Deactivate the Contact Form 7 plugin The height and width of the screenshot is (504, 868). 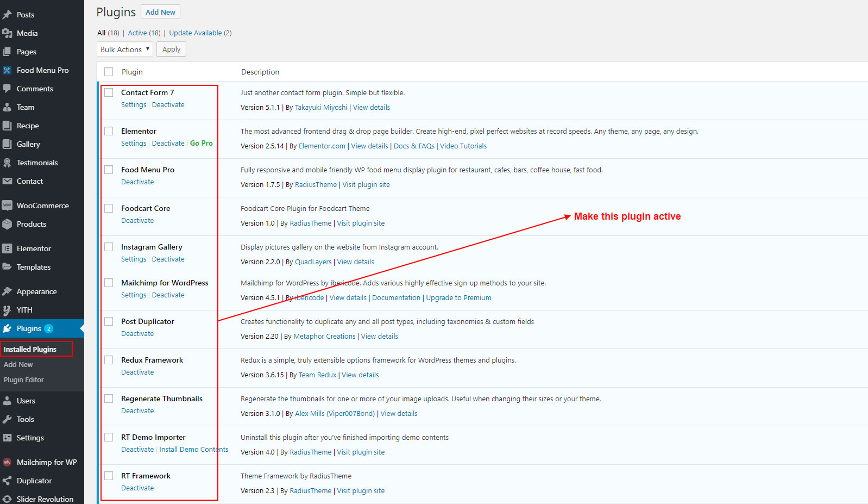(x=168, y=105)
